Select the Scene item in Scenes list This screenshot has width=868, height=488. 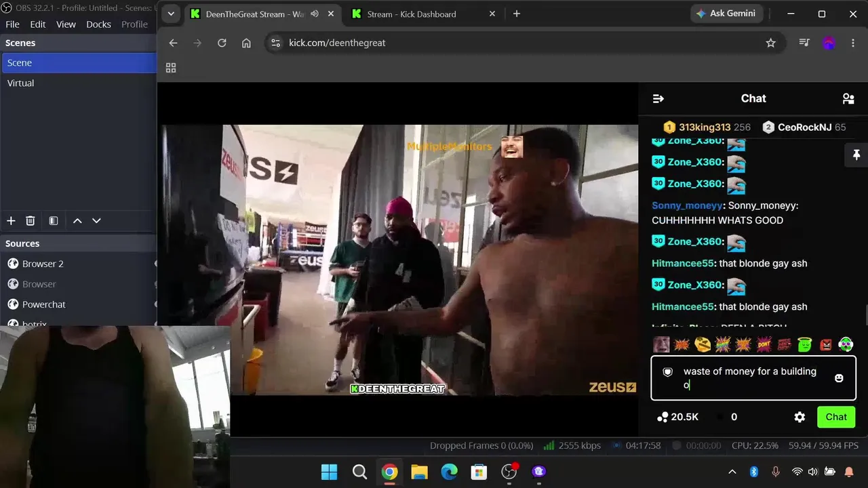[x=79, y=63]
